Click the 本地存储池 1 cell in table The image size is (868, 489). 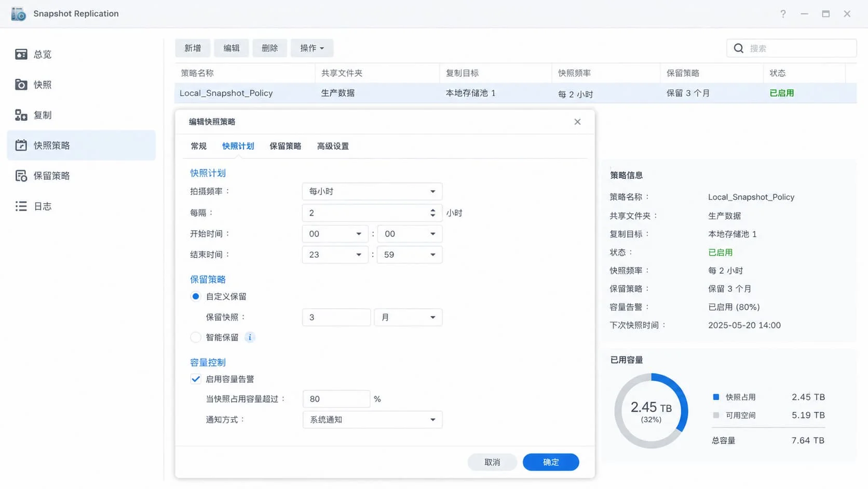point(470,93)
